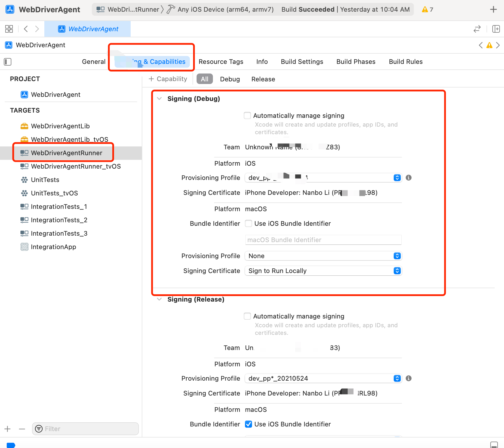The width and height of the screenshot is (504, 448).
Task: Open the WebDri...tRunner scheme selector
Action: [128, 9]
